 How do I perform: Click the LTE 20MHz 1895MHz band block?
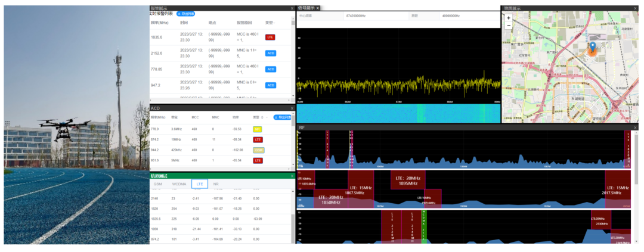pos(408,181)
